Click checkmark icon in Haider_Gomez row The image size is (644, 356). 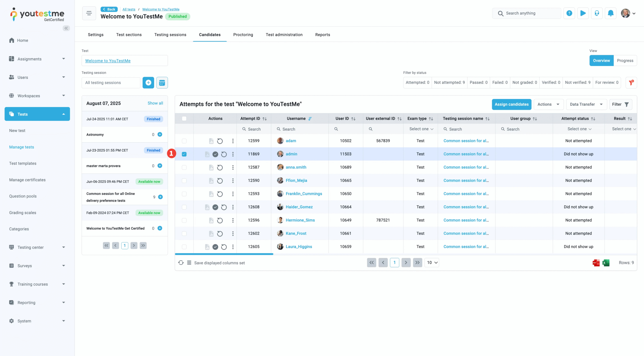215,207
